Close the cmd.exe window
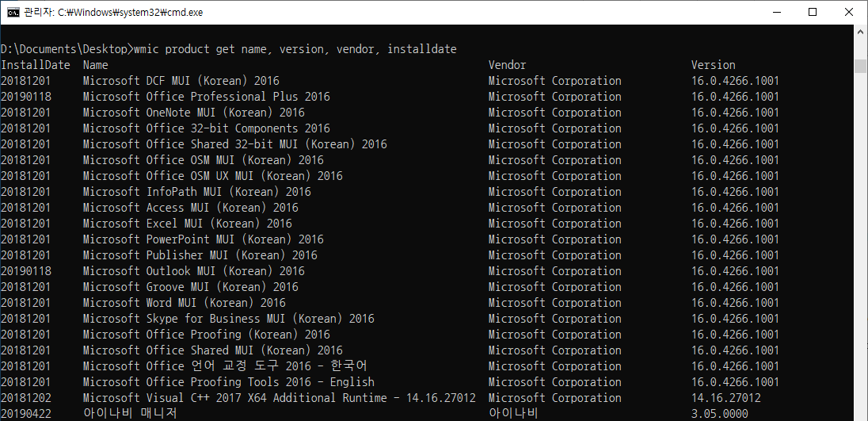Image resolution: width=868 pixels, height=421 pixels. pos(849,12)
